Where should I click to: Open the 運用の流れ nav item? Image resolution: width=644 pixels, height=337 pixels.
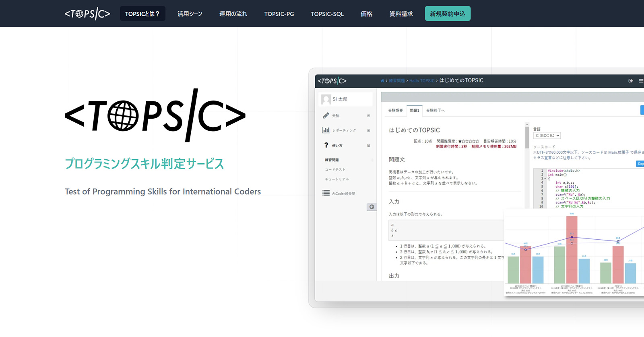point(233,14)
